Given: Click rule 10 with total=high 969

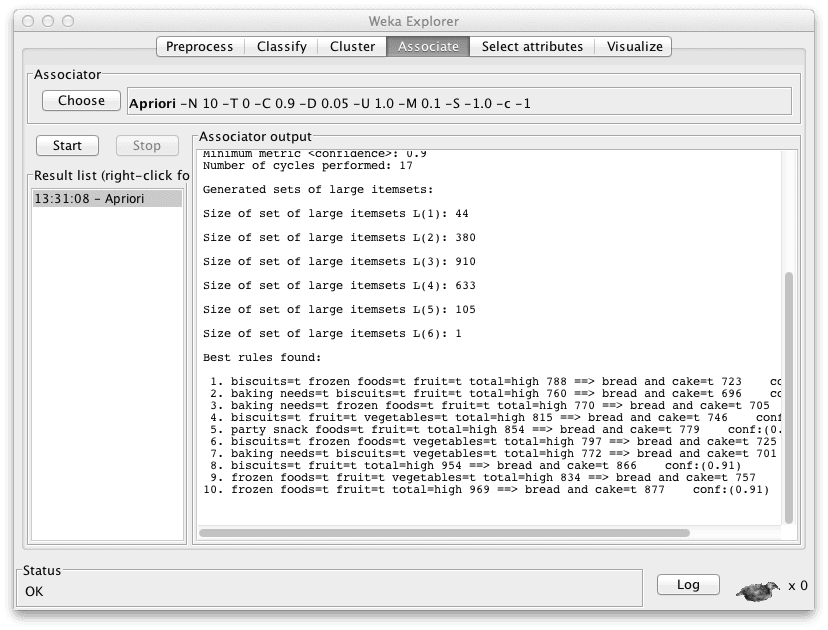Looking at the screenshot, I should click(486, 490).
